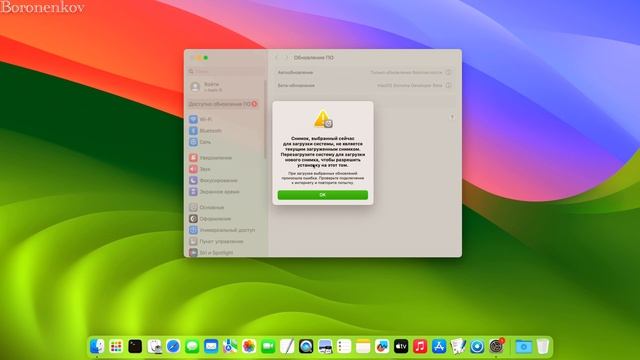
Task: Focus the settings sidebar search field
Action: pyautogui.click(x=226, y=71)
